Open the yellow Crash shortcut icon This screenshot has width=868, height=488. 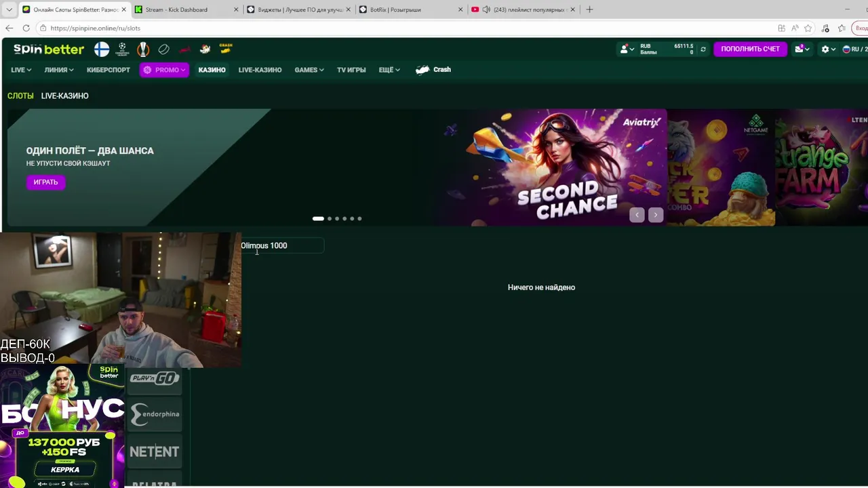[x=226, y=48]
